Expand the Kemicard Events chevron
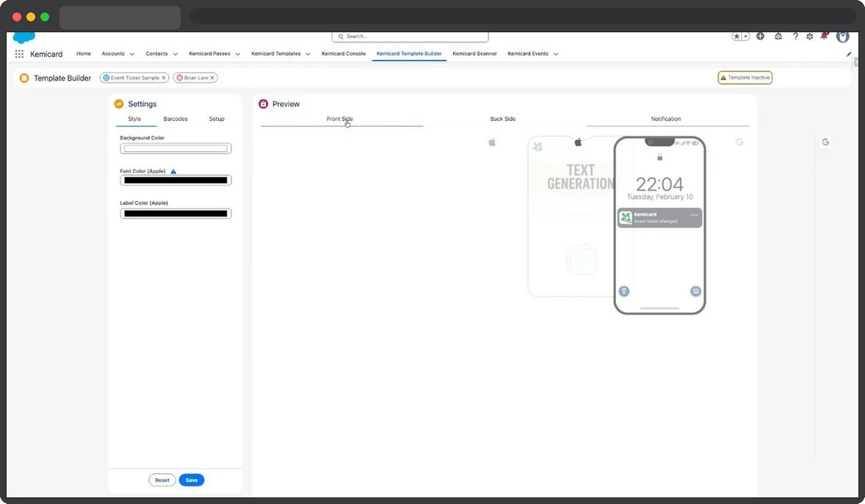The image size is (865, 504). coord(556,54)
